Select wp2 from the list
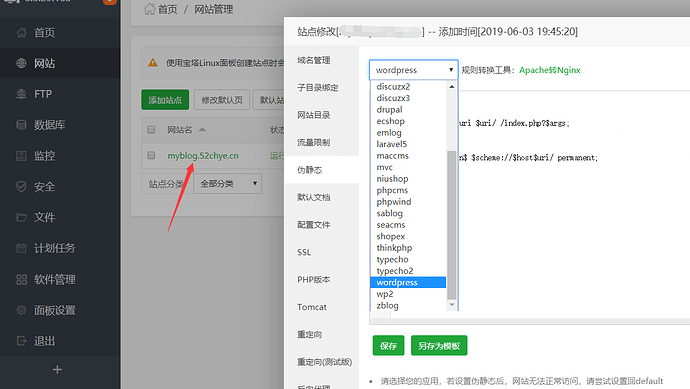Screen dimensions: 690x389 (x=408, y=294)
